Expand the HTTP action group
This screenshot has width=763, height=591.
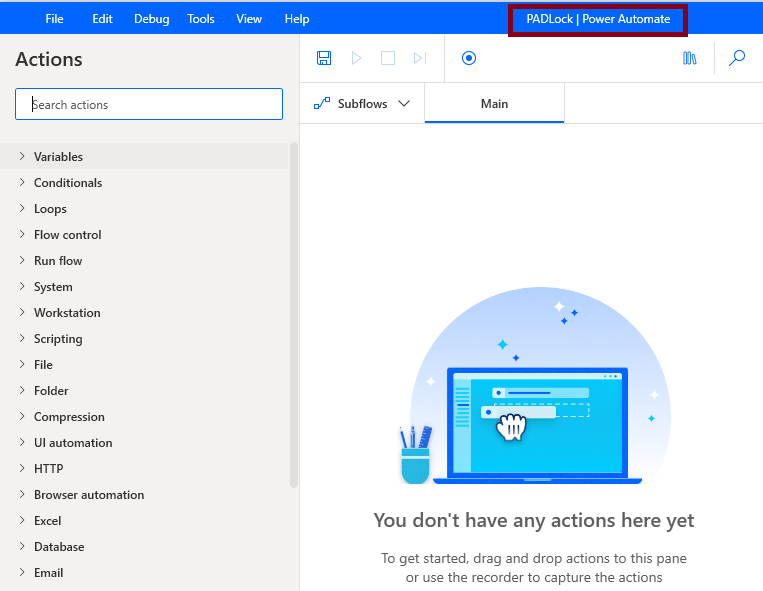tap(145, 468)
